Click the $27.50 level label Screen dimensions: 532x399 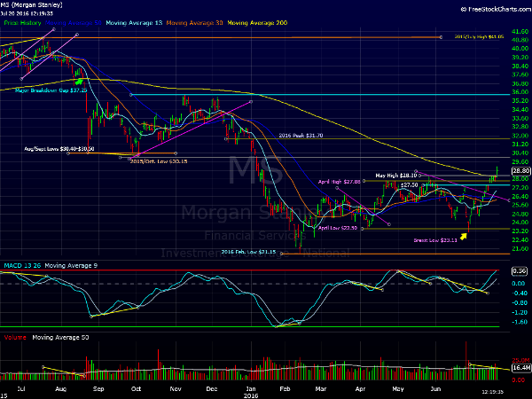[409, 185]
